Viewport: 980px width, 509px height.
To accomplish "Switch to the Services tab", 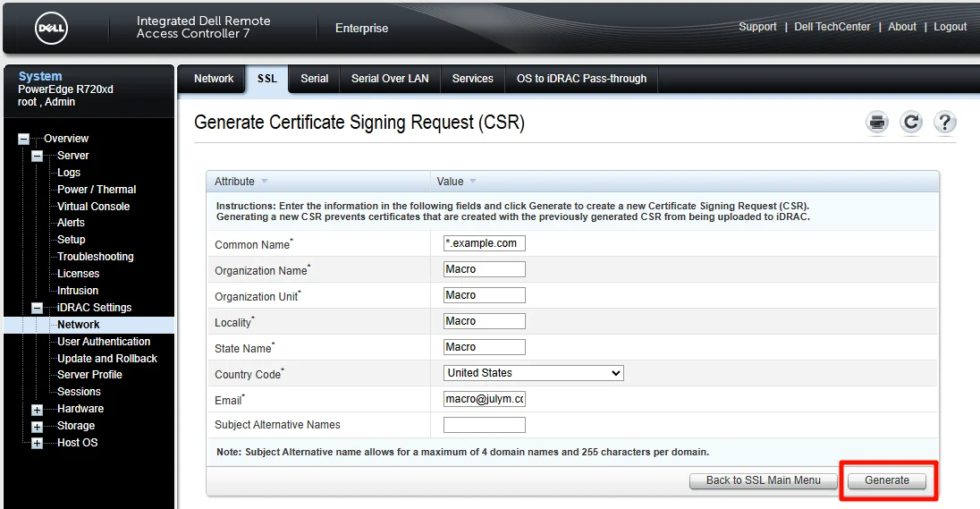I will [x=472, y=79].
